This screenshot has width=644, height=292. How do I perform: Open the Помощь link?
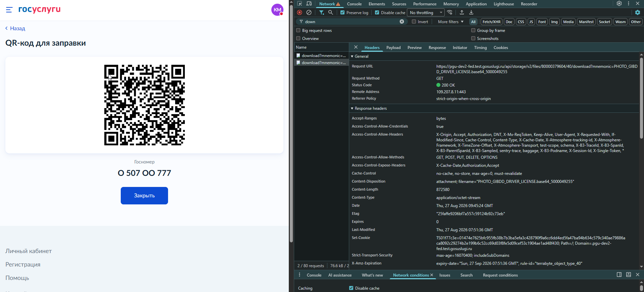17,278
